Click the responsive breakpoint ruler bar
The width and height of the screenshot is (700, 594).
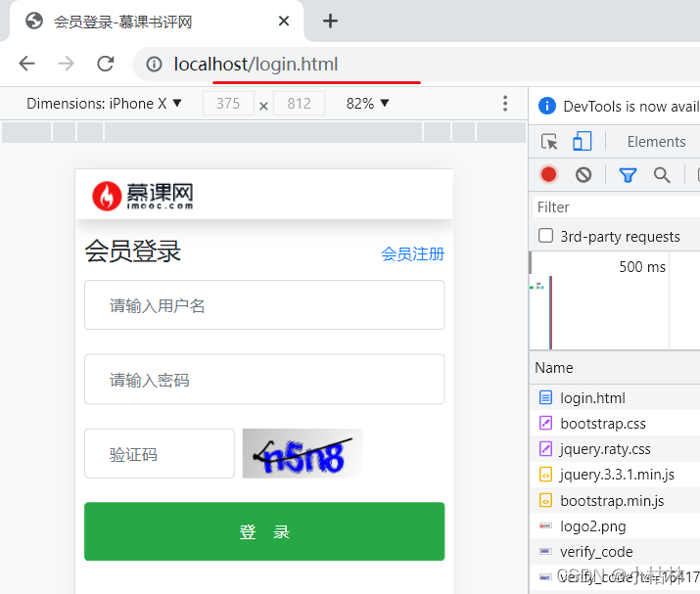[x=263, y=132]
